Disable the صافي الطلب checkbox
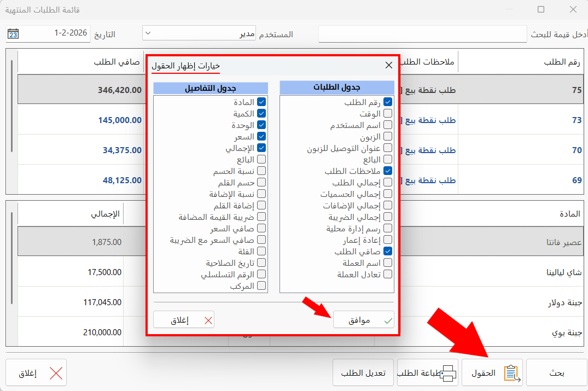 [387, 250]
